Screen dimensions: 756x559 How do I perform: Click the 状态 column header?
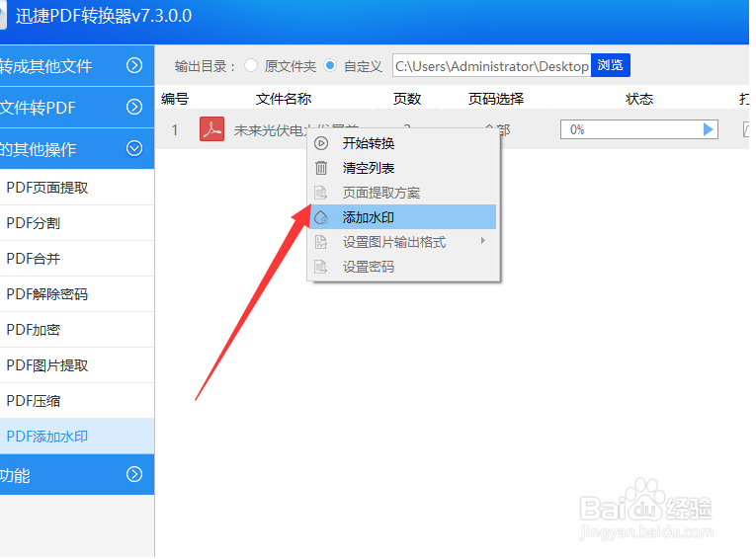[639, 99]
